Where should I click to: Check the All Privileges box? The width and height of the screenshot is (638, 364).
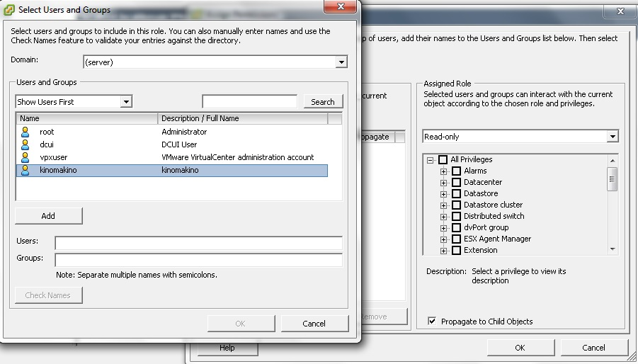click(443, 160)
